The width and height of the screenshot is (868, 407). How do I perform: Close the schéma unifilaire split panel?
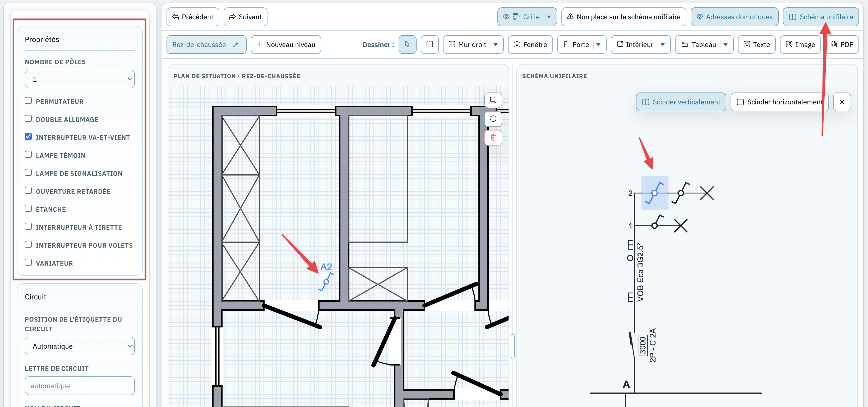[842, 102]
